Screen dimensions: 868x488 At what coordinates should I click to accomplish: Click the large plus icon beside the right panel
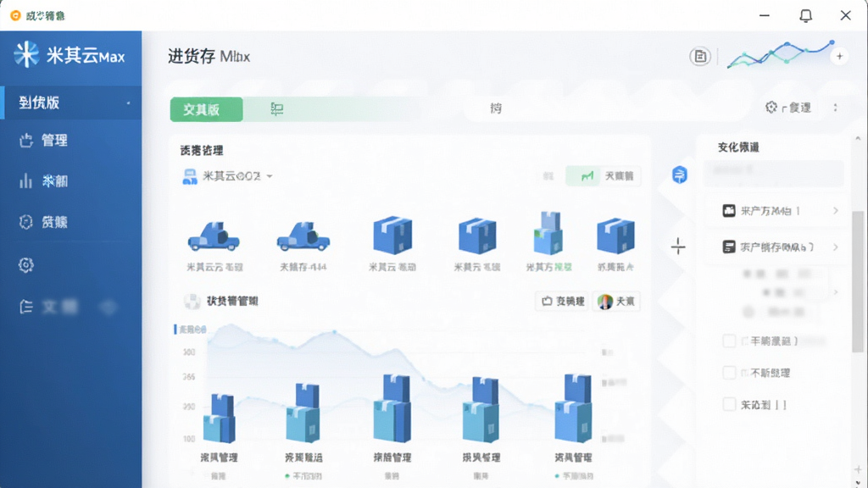click(x=678, y=246)
